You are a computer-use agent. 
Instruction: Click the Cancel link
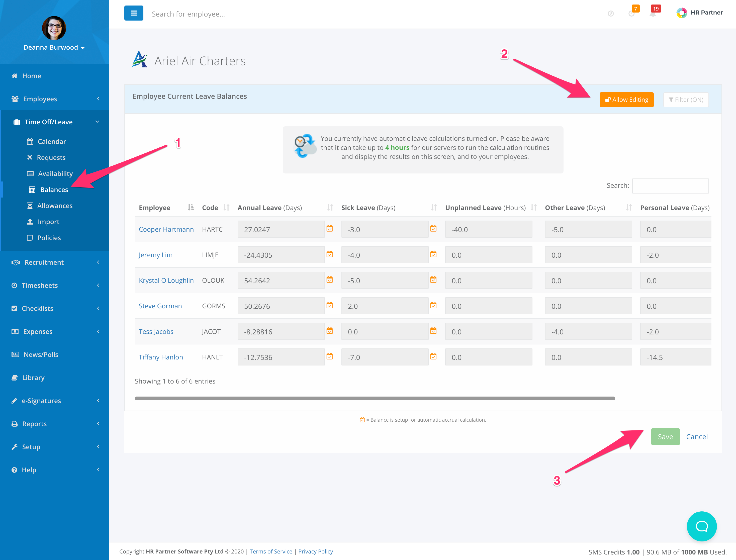click(697, 437)
